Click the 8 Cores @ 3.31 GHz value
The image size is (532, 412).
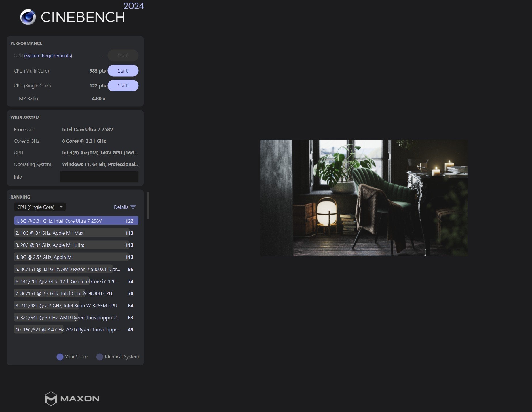(84, 141)
